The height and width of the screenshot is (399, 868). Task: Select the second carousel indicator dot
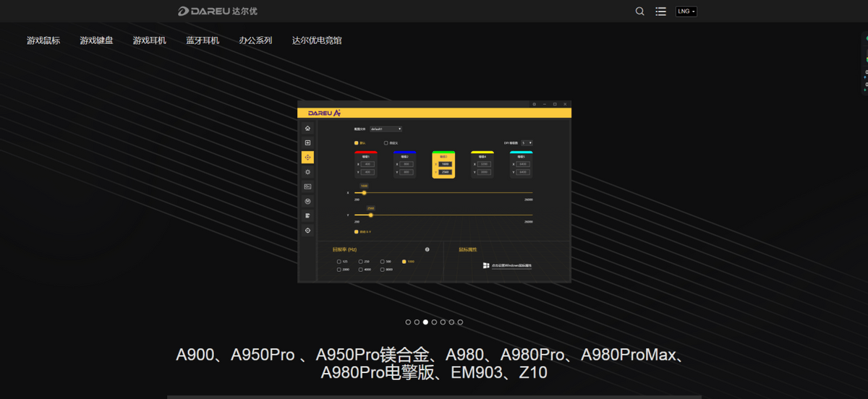tap(417, 322)
